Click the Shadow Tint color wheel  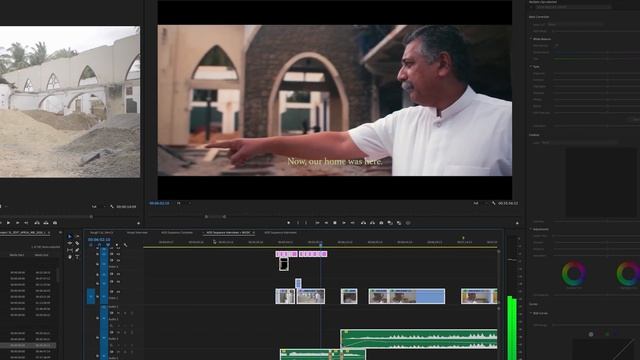pyautogui.click(x=574, y=273)
